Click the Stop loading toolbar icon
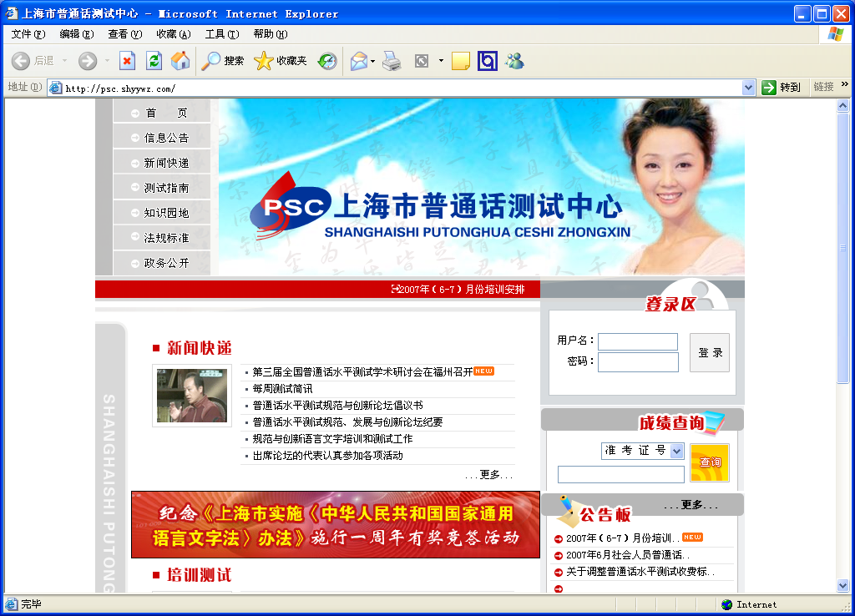This screenshot has width=855, height=616. pyautogui.click(x=127, y=61)
